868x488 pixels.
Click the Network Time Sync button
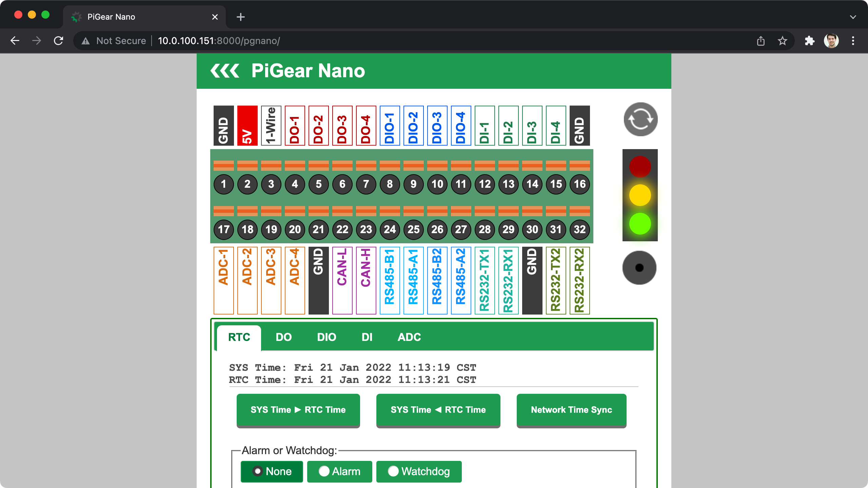[571, 410]
